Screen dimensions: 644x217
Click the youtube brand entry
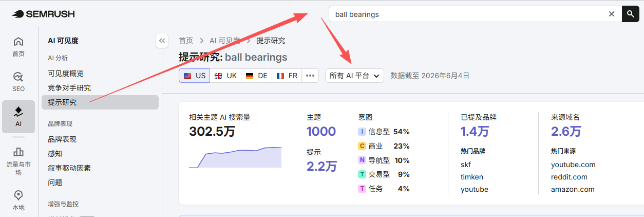tap(475, 189)
